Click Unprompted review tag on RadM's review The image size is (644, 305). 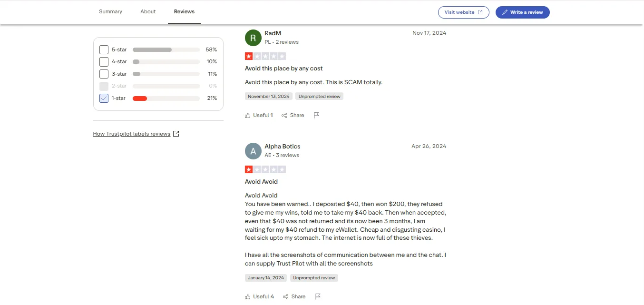tap(319, 96)
